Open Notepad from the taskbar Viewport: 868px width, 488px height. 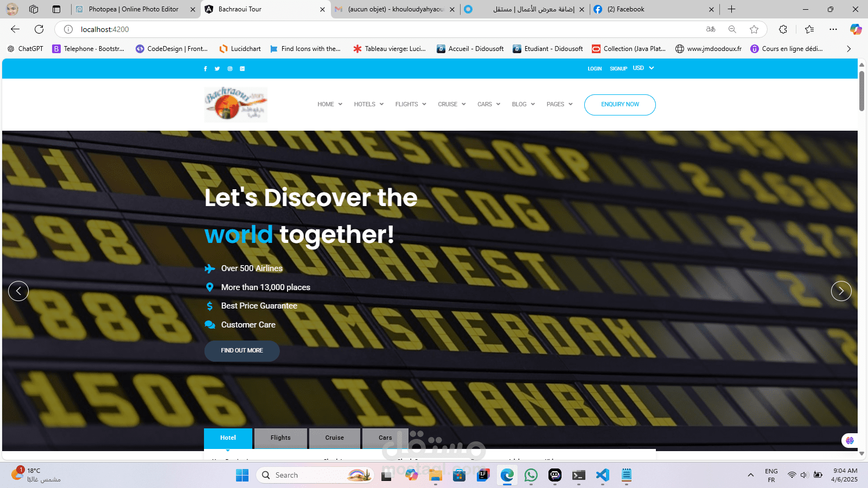tap(627, 476)
